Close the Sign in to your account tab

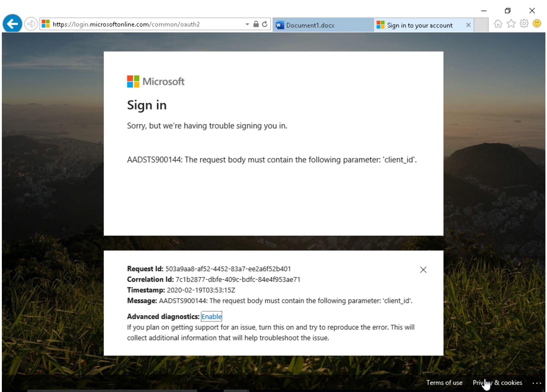point(468,25)
